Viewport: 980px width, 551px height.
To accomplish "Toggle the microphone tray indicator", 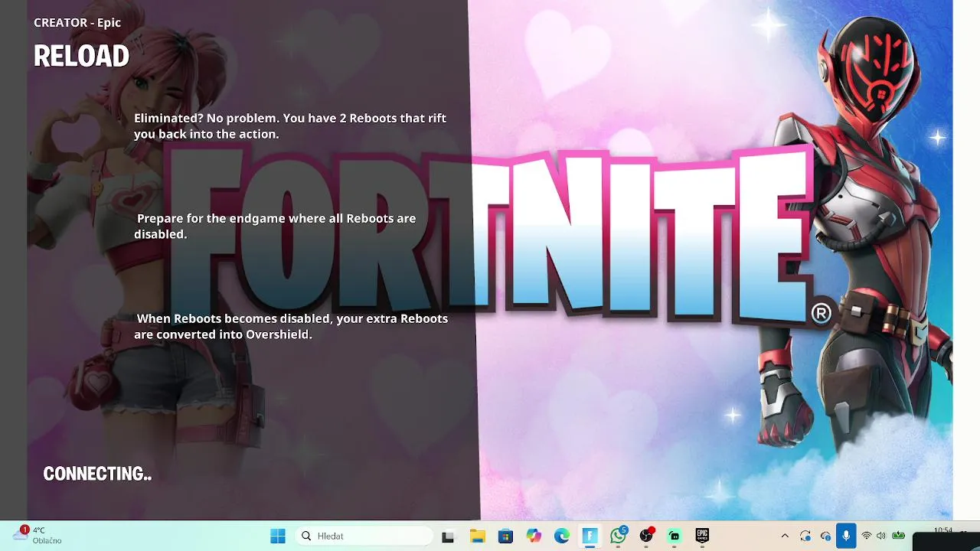I will [846, 536].
